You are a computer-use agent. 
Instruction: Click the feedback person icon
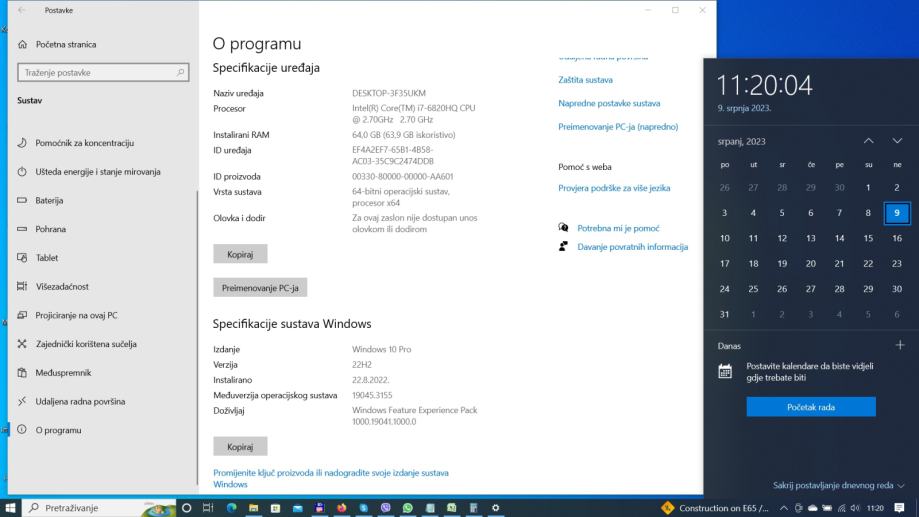click(x=563, y=246)
